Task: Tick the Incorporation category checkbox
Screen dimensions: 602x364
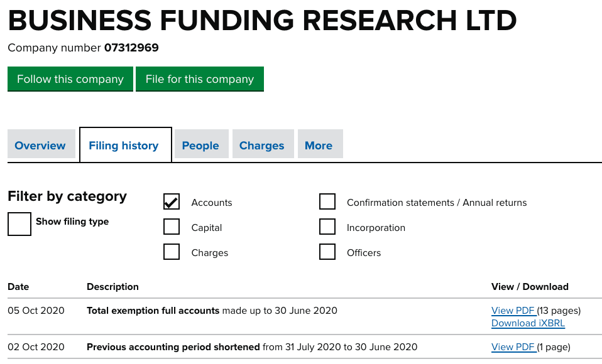Action: (x=327, y=227)
